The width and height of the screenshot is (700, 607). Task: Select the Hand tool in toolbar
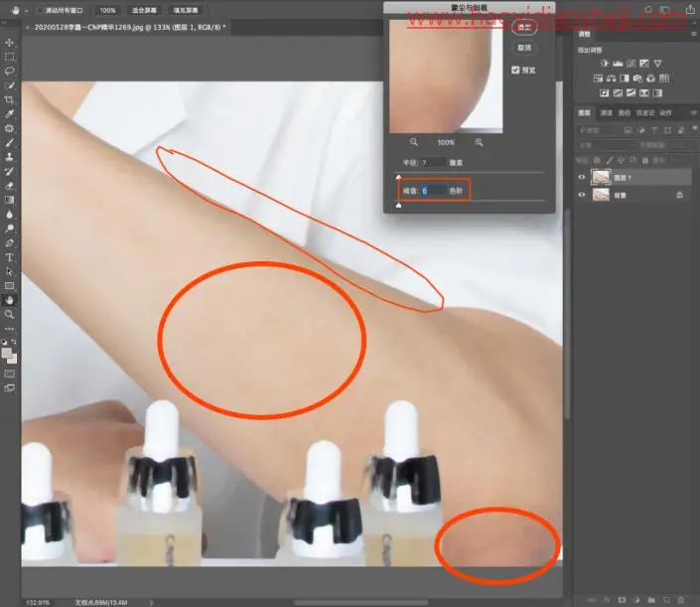[x=9, y=300]
